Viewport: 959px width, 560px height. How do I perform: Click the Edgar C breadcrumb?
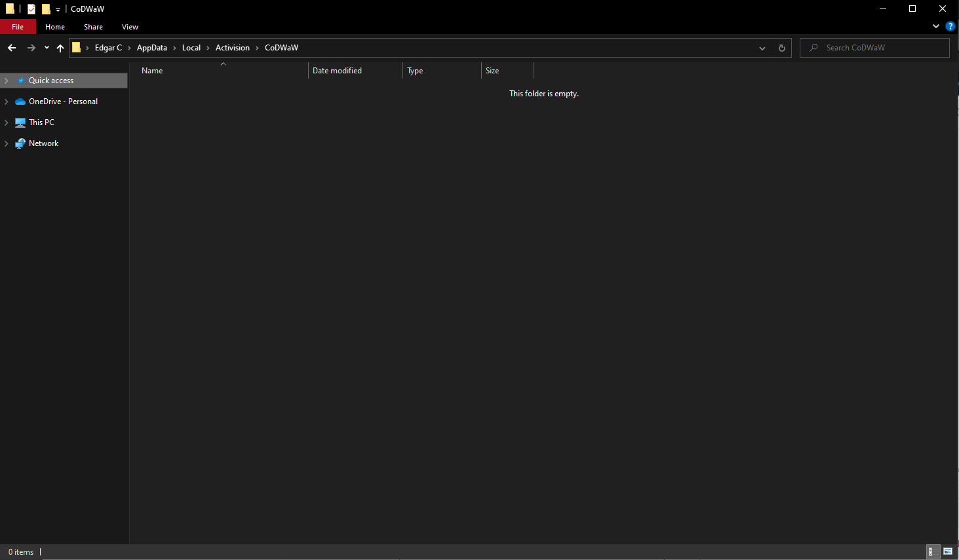tap(108, 48)
